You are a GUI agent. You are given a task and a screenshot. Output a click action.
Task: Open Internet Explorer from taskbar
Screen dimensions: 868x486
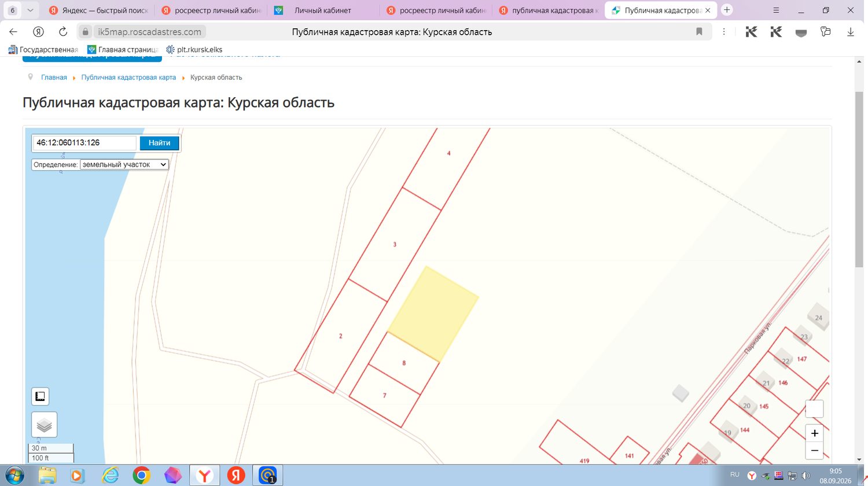tap(110, 475)
